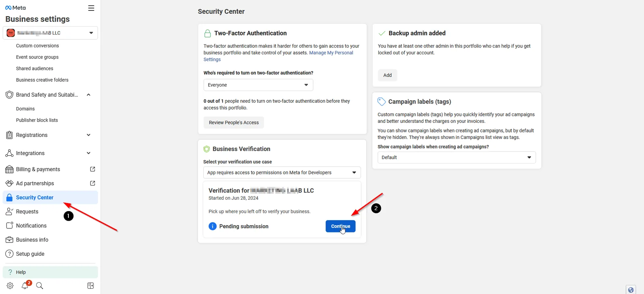Open the Everyone two-factor requirement dropdown
644x294 pixels.
coord(258,85)
